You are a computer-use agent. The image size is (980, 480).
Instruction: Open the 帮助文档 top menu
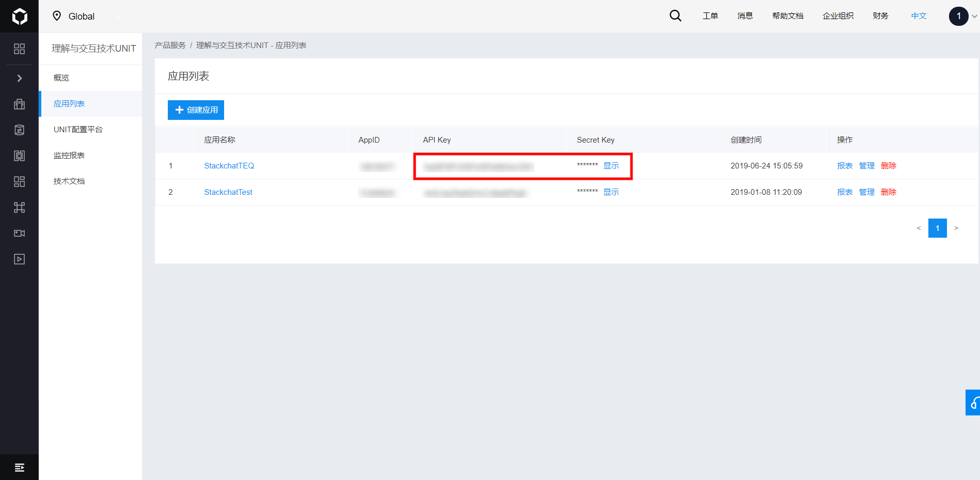click(x=788, y=16)
